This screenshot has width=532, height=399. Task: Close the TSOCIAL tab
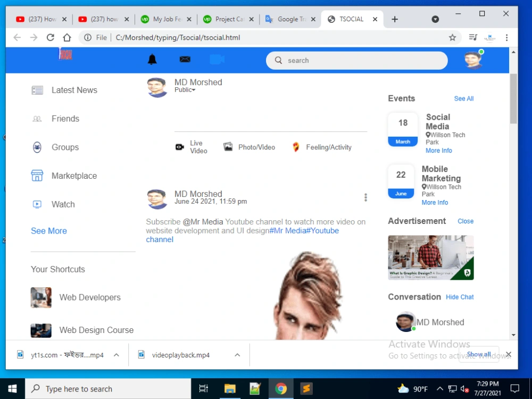tap(375, 19)
